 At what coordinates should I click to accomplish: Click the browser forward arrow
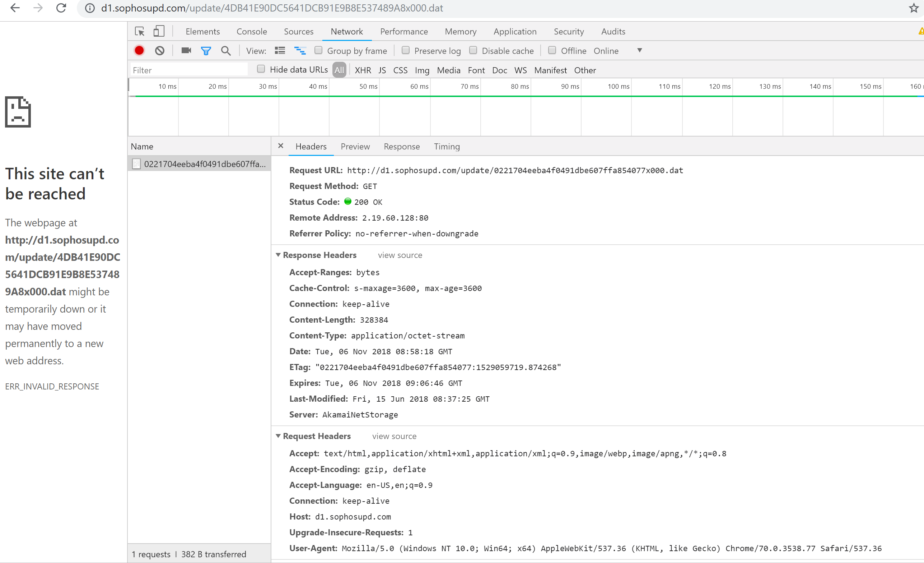(x=38, y=8)
